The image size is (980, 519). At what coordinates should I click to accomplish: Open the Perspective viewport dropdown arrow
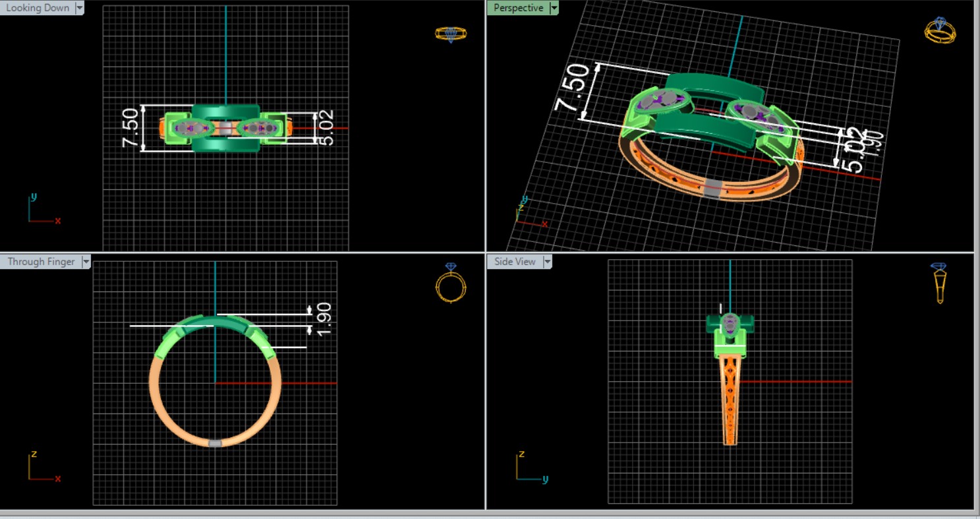tap(554, 8)
